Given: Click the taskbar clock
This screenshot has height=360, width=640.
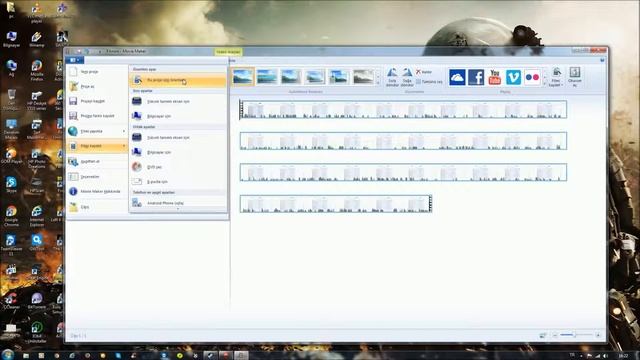Looking at the screenshot, I should (x=623, y=356).
